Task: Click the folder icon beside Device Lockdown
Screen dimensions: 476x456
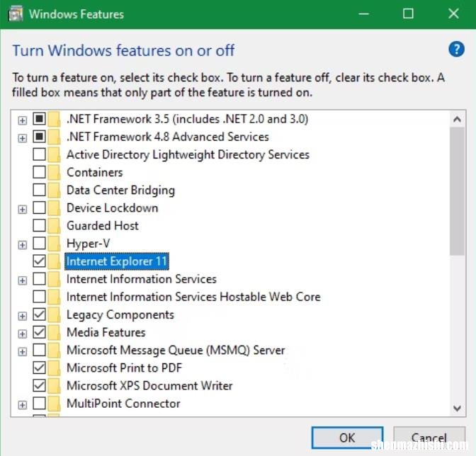Action: [54, 208]
